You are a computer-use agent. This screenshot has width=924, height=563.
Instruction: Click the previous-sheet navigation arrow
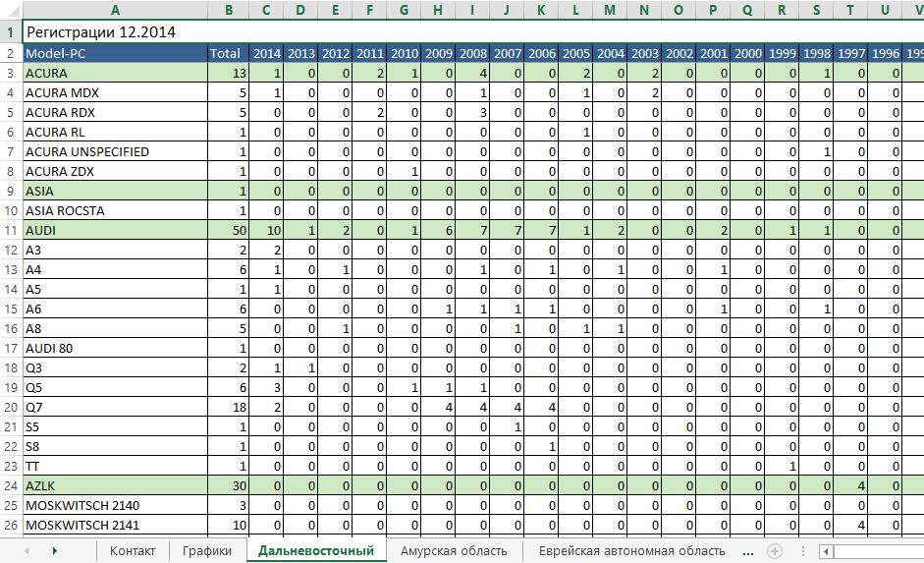[x=27, y=551]
